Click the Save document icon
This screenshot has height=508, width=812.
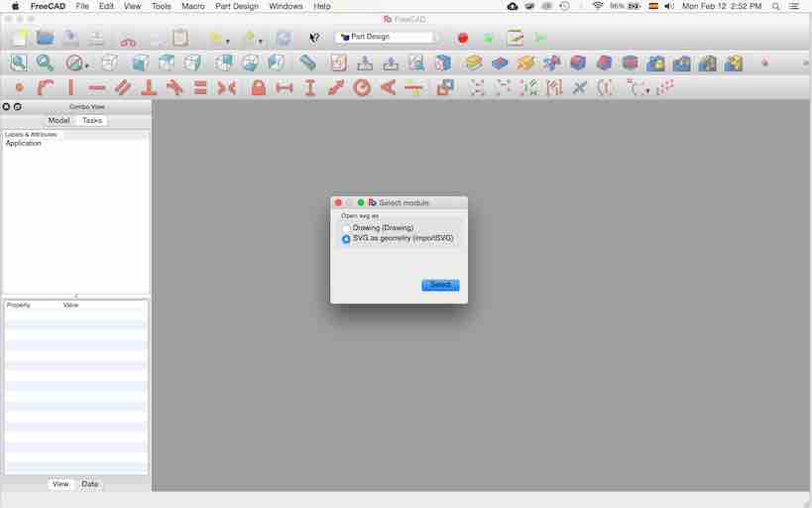click(71, 38)
